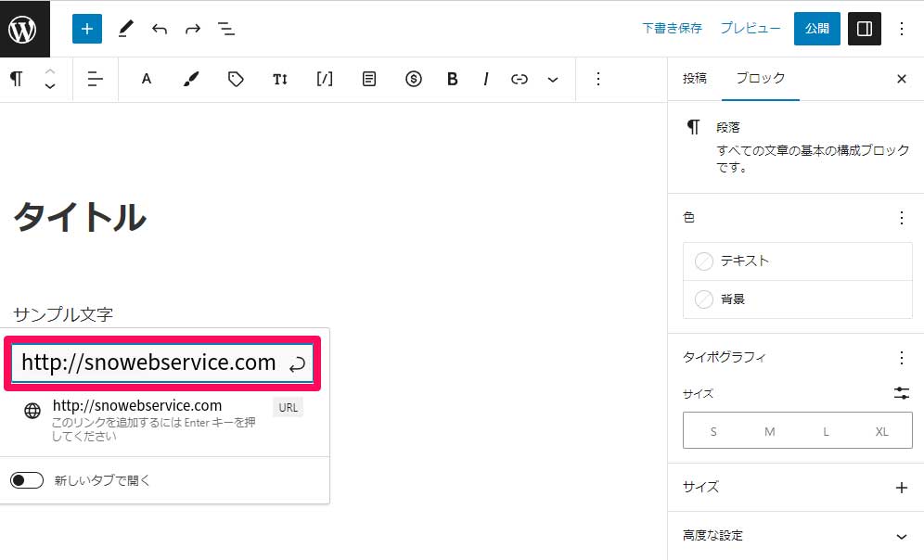Open the document overview list icon
The height and width of the screenshot is (560, 924).
pos(226,29)
